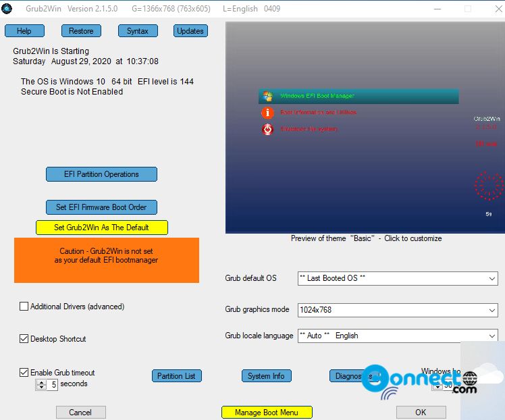The image size is (505, 420).
Task: Click the Windows logo icon in theme preview
Action: click(x=267, y=96)
